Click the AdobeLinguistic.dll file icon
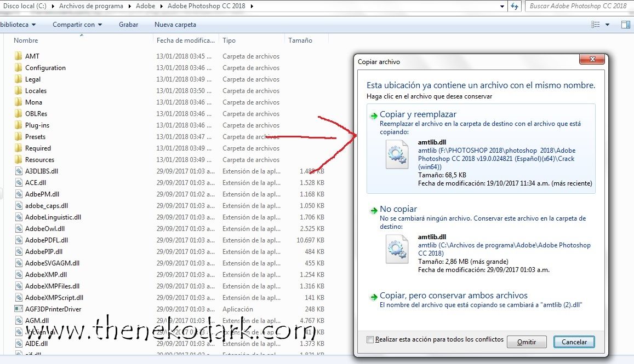Screen dimensions: 634x364 pos(19,217)
